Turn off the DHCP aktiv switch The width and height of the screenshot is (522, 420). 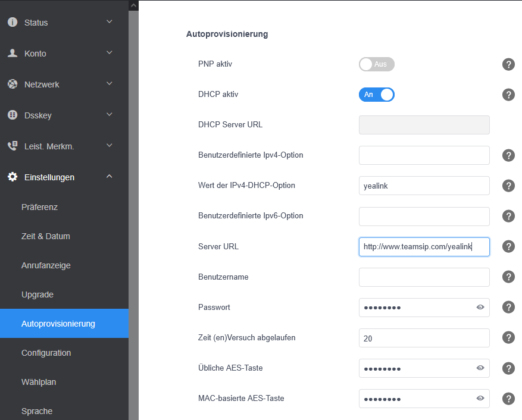click(376, 95)
